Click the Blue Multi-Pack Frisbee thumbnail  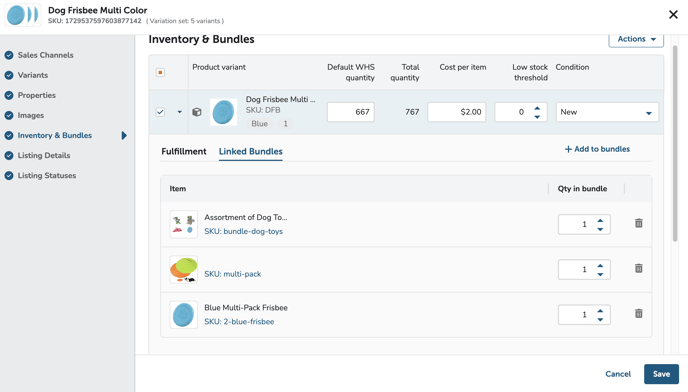tap(184, 315)
